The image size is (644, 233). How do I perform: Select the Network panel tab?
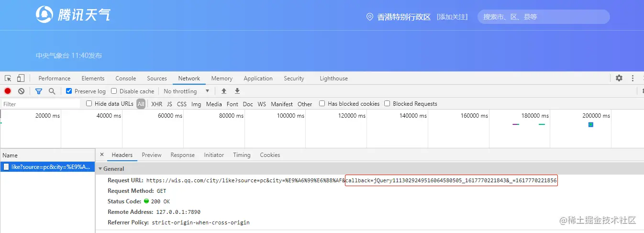click(189, 78)
